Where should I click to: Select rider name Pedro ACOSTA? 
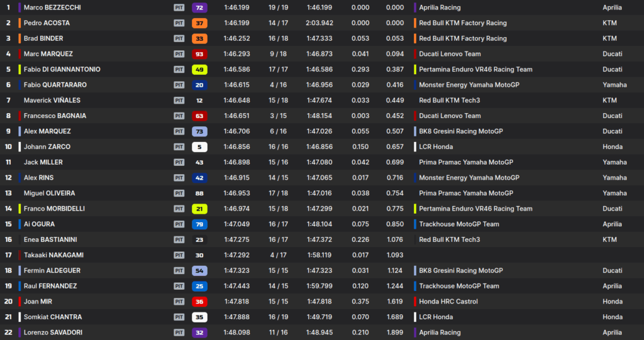tap(47, 23)
